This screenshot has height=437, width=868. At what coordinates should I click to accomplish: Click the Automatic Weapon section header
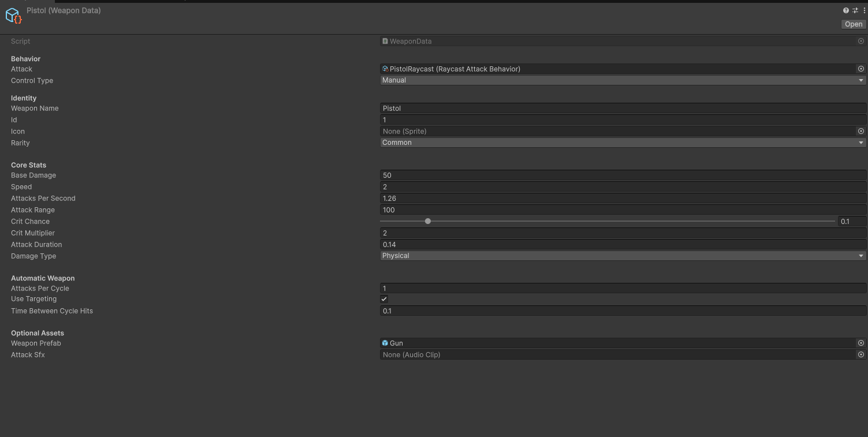point(43,278)
